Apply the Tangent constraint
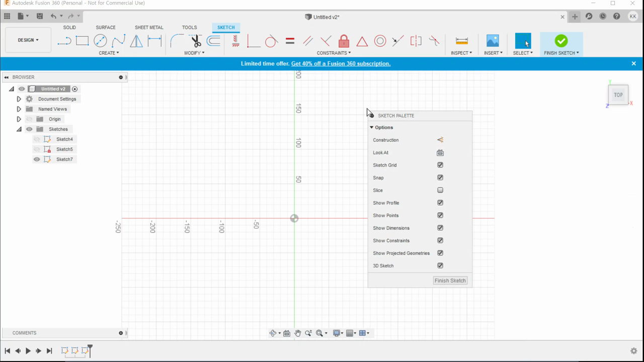The height and width of the screenshot is (362, 644). point(271,41)
